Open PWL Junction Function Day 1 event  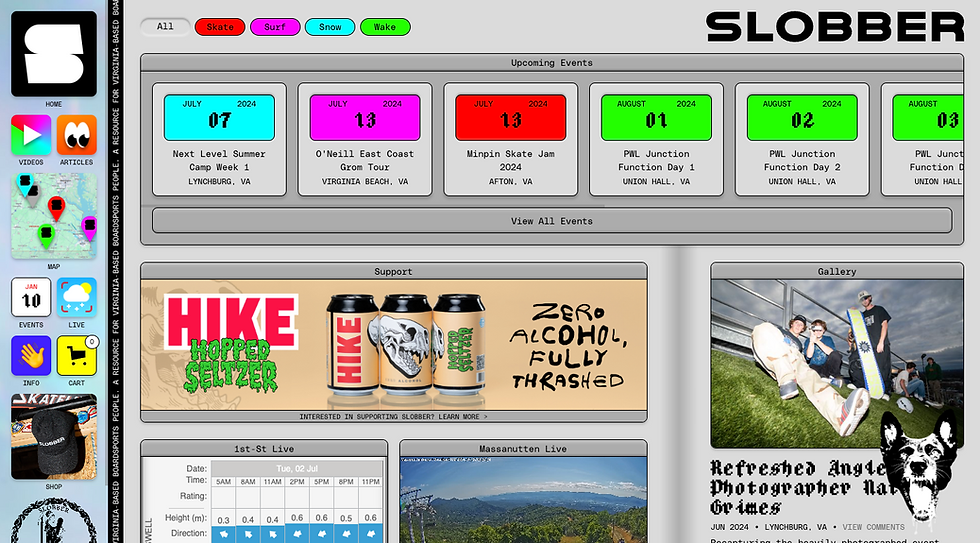click(x=656, y=139)
